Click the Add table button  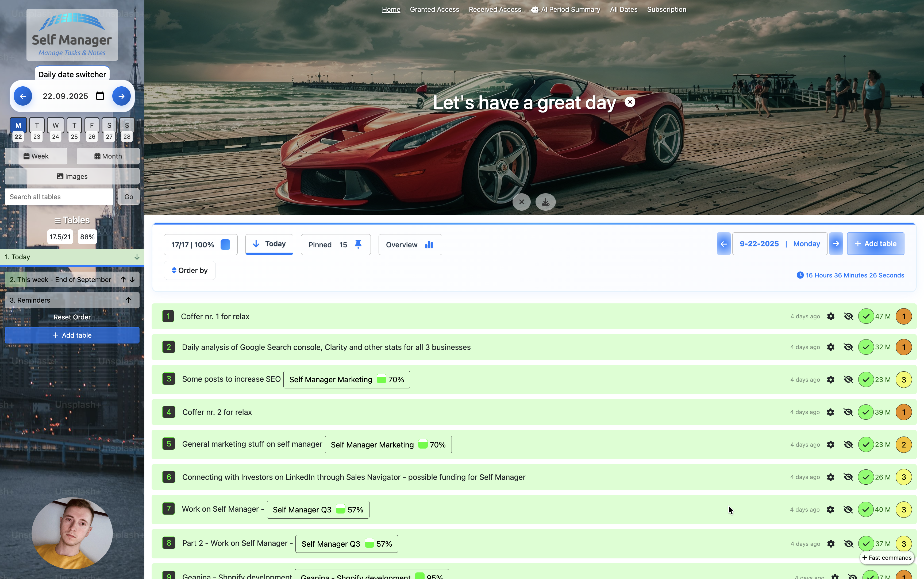pyautogui.click(x=875, y=244)
